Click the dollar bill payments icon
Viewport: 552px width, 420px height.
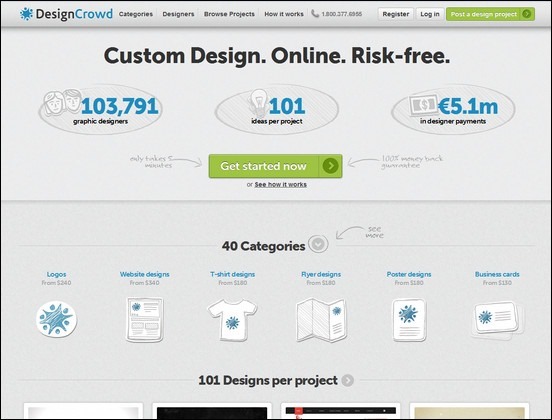[x=424, y=105]
